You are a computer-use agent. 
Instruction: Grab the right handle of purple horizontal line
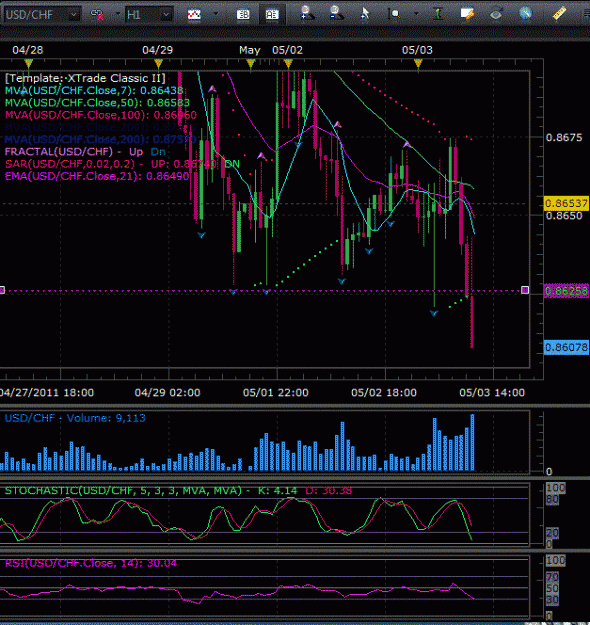(525, 290)
